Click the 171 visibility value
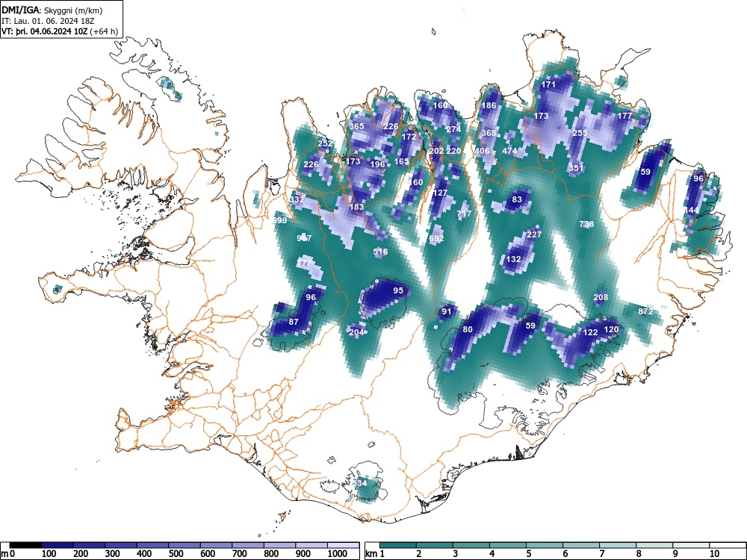The image size is (747, 560). [548, 84]
